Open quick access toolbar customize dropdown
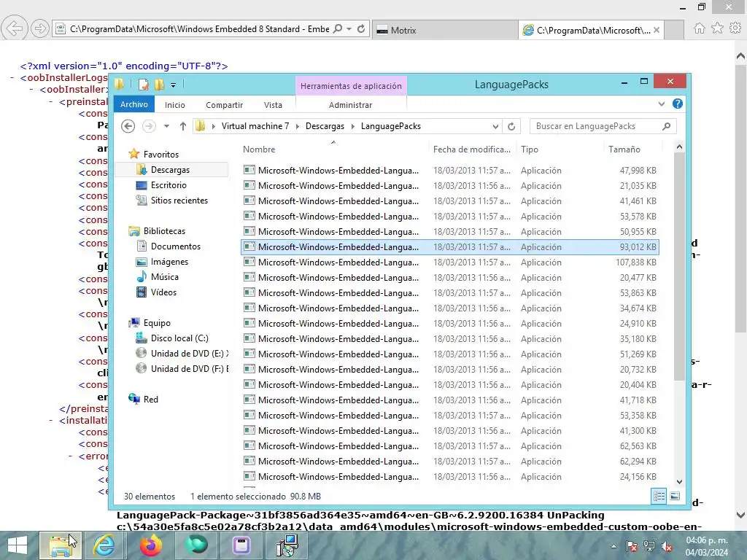Screen dimensions: 747x560 pos(174,85)
